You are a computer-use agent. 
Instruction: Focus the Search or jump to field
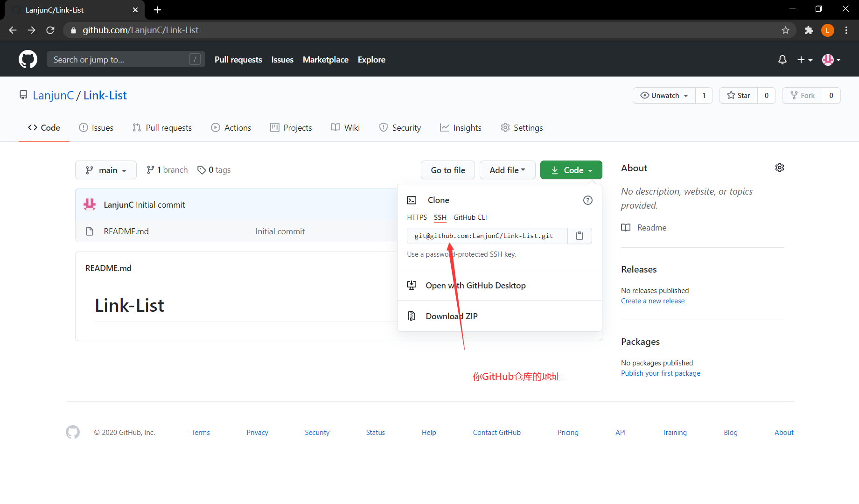126,59
